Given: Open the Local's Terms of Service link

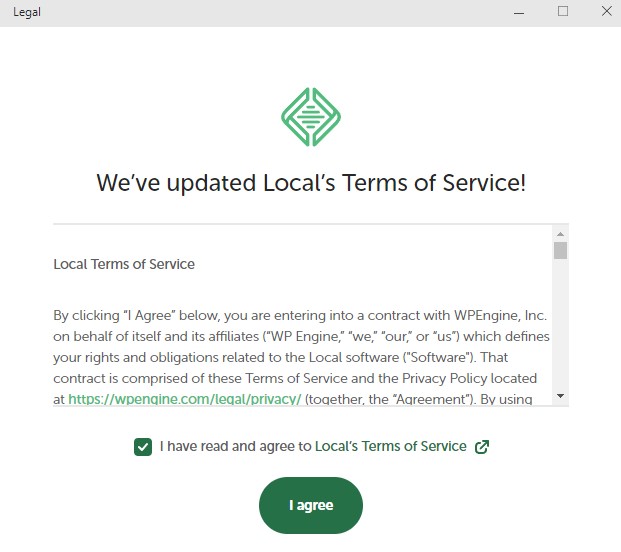Looking at the screenshot, I should (x=391, y=446).
